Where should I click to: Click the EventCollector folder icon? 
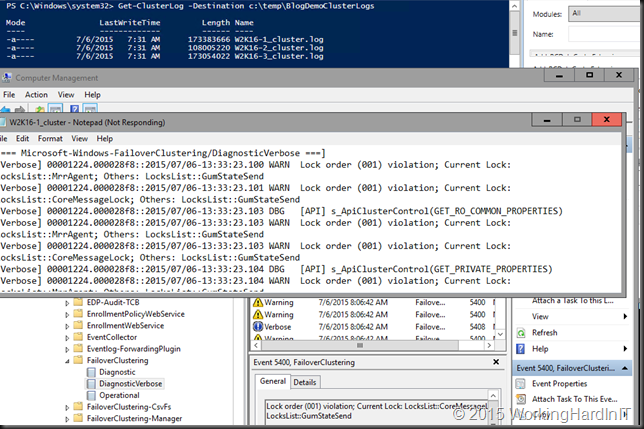[x=78, y=337]
